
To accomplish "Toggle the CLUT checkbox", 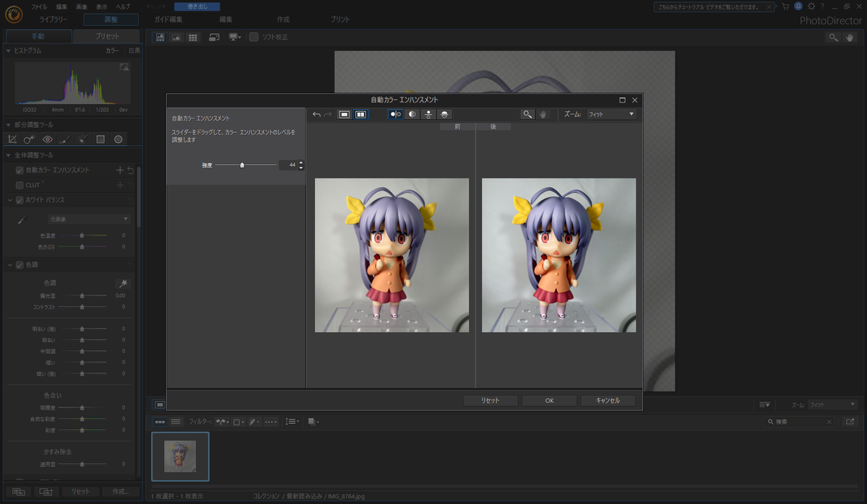I will 20,185.
